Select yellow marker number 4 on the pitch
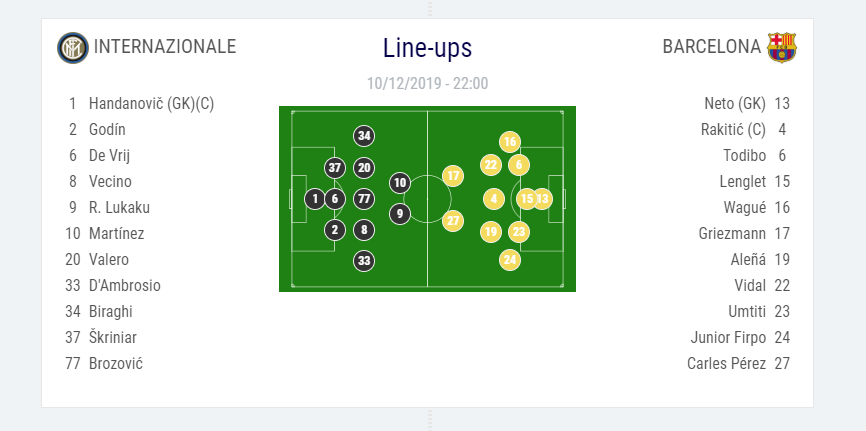Screen dimensions: 866x431 pos(493,199)
